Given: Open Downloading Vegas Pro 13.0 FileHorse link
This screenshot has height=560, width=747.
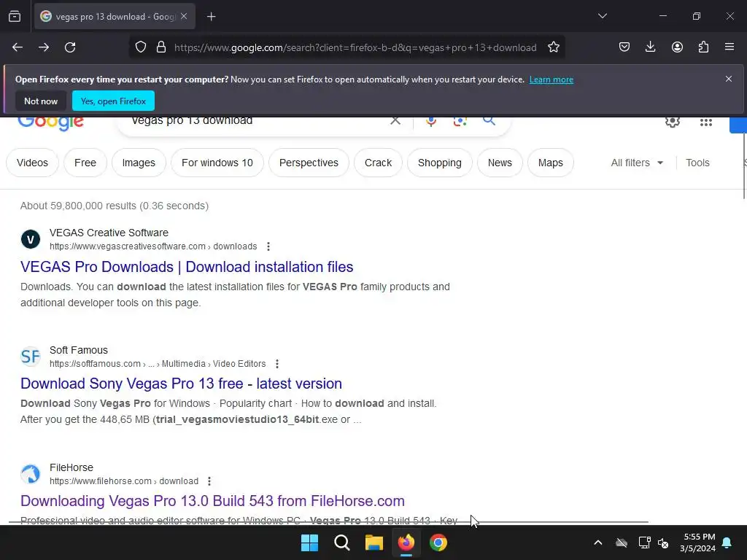Looking at the screenshot, I should pyautogui.click(x=212, y=501).
